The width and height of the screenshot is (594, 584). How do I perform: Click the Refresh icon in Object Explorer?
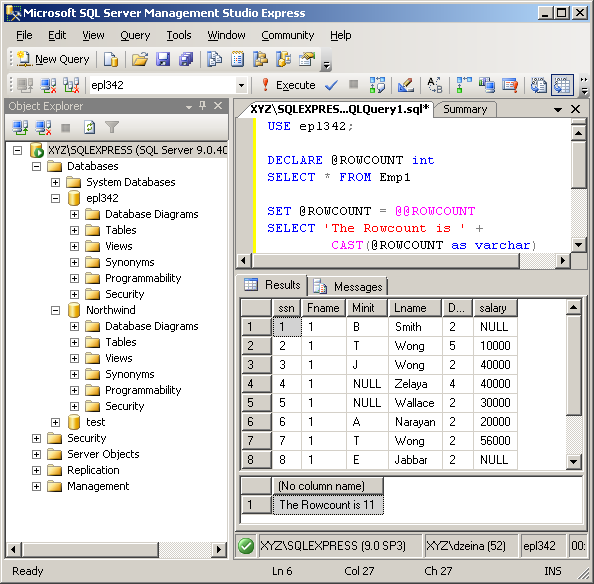pos(89,128)
